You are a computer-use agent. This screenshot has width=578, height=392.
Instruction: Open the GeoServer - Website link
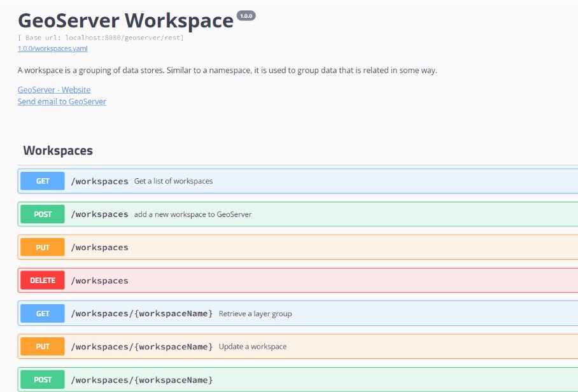pos(54,90)
